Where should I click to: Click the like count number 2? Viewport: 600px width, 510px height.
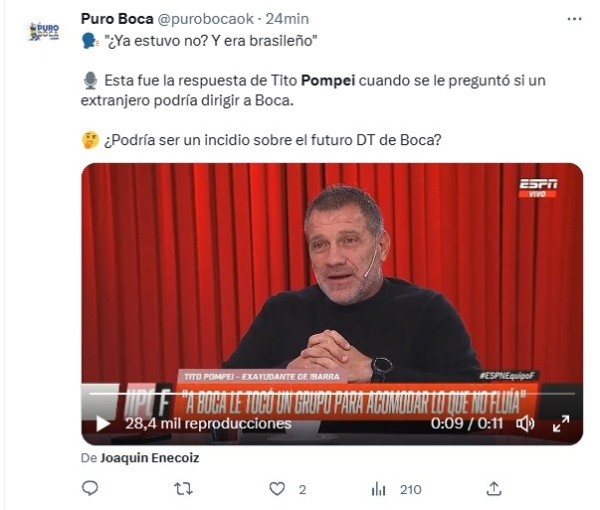click(302, 490)
